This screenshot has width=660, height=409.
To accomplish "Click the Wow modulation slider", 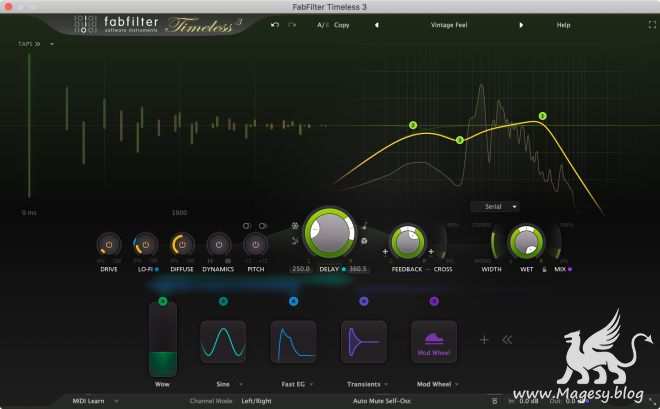I will point(163,341).
